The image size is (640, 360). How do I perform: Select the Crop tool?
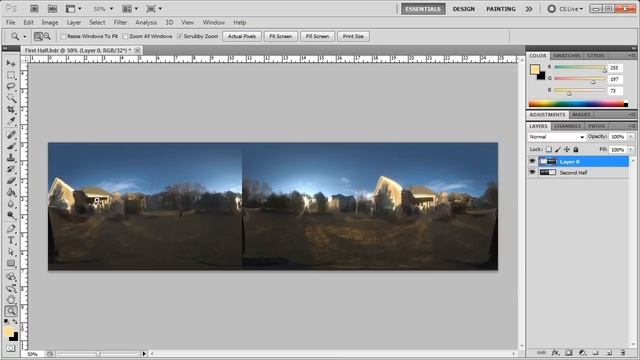(11, 109)
